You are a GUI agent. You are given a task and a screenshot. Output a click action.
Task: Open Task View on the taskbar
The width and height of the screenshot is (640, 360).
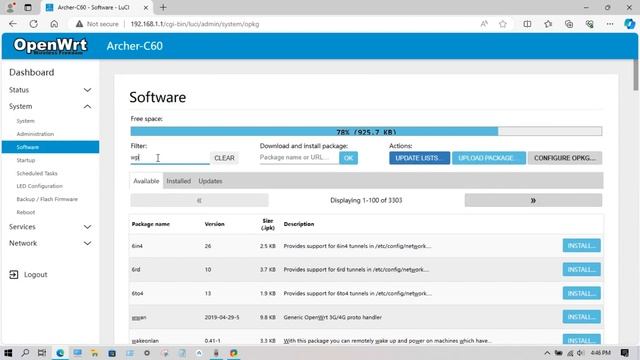pos(42,353)
